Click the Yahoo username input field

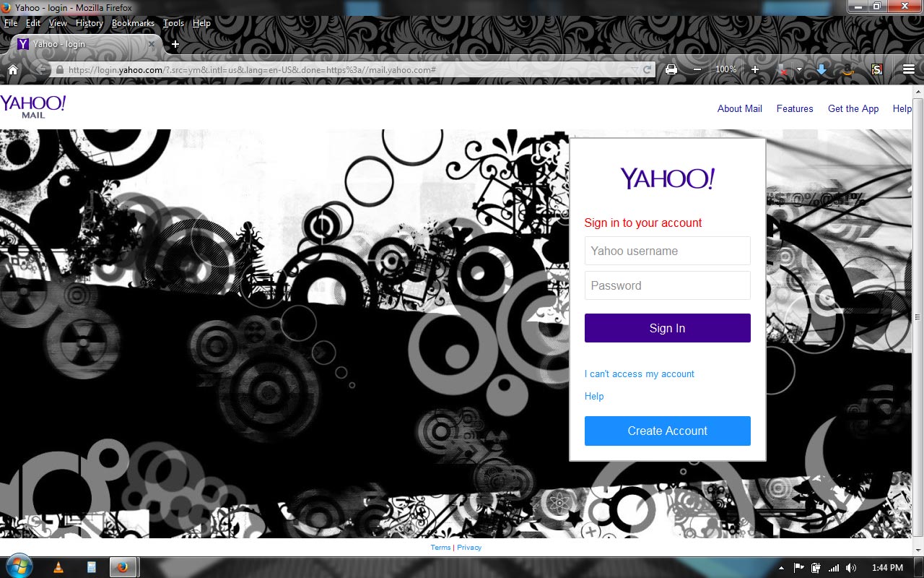(x=667, y=251)
